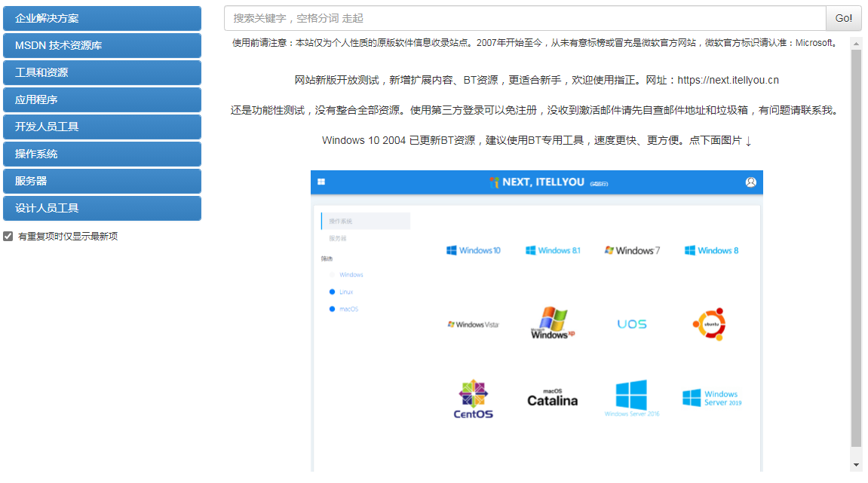Viewport: 868px width, 483px height.
Task: Click the Windows 8 logo
Action: (x=711, y=250)
